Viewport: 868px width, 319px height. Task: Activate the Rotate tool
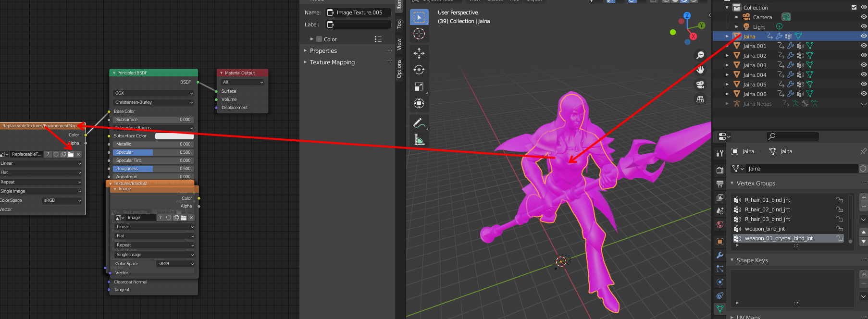point(419,70)
